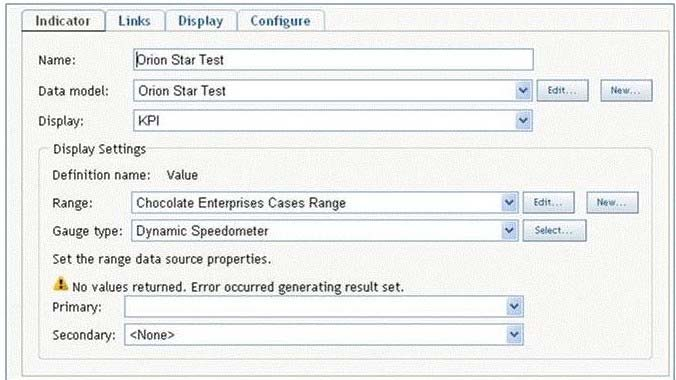Expand the Data model dropdown arrow

523,91
